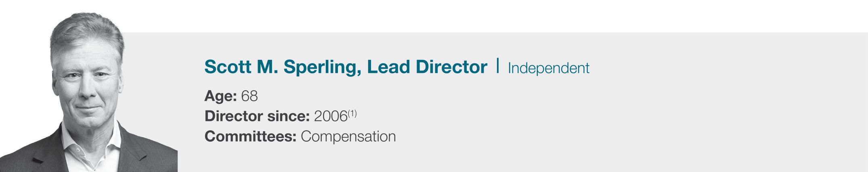Click the white strip above the banner
The image size is (868, 172).
[484, 16]
